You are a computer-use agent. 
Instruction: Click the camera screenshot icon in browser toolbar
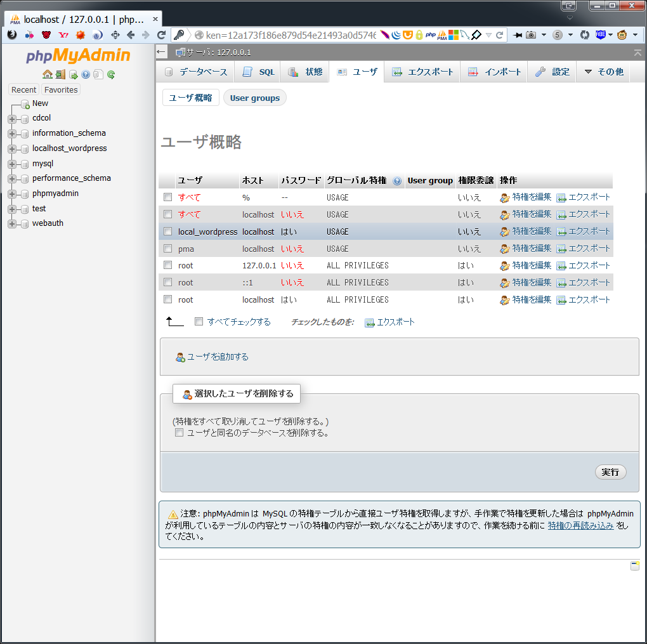tap(531, 35)
